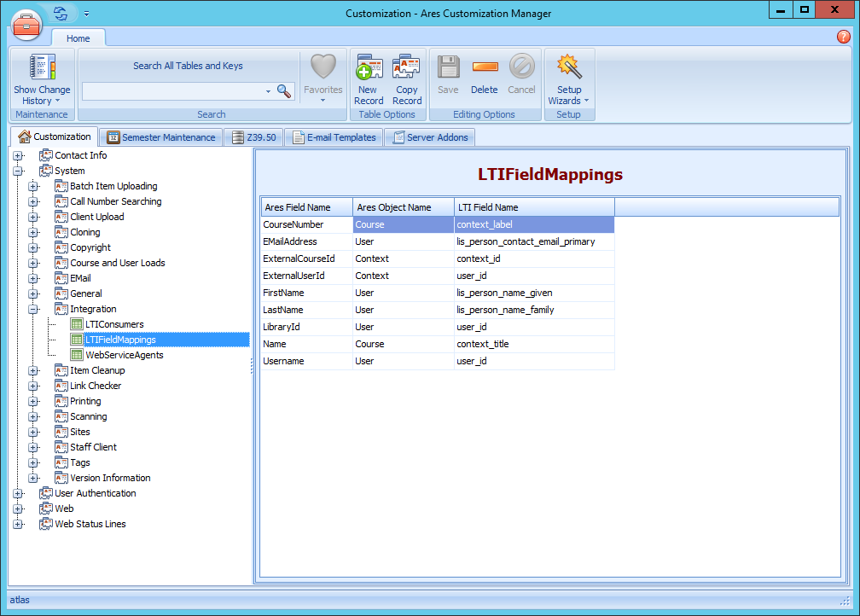Click the search magnifying glass icon
The height and width of the screenshot is (616, 860).
[x=284, y=90]
